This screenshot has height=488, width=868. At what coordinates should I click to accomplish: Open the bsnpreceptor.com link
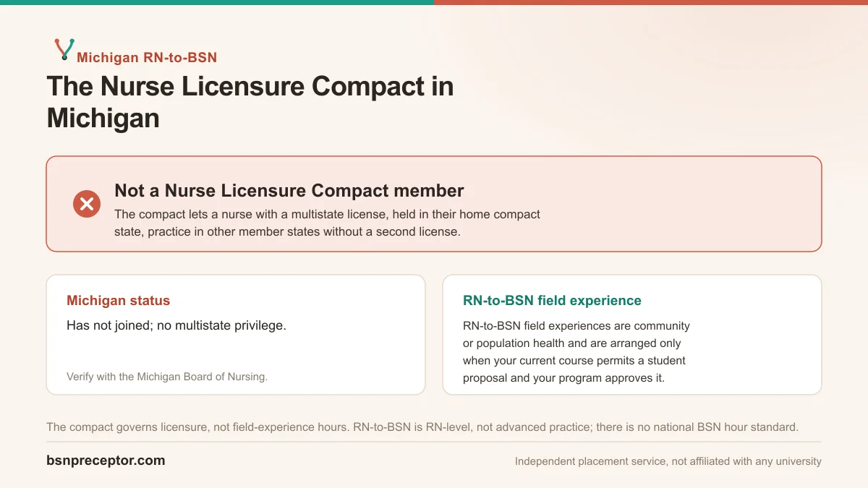[x=106, y=461]
